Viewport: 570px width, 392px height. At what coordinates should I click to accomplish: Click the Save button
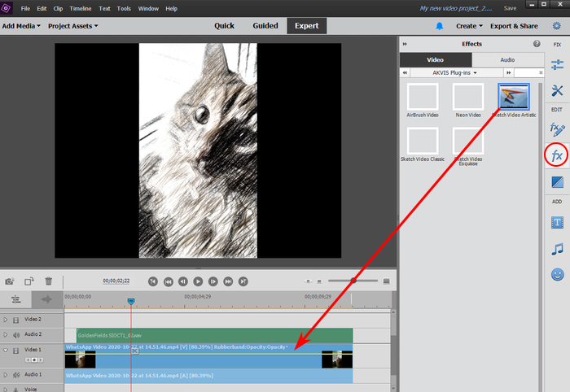tap(510, 8)
